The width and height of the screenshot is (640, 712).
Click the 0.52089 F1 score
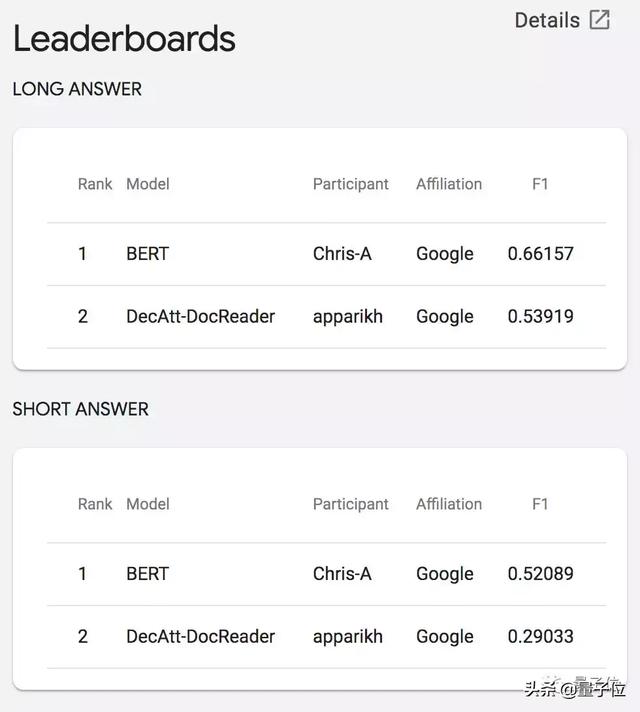541,574
